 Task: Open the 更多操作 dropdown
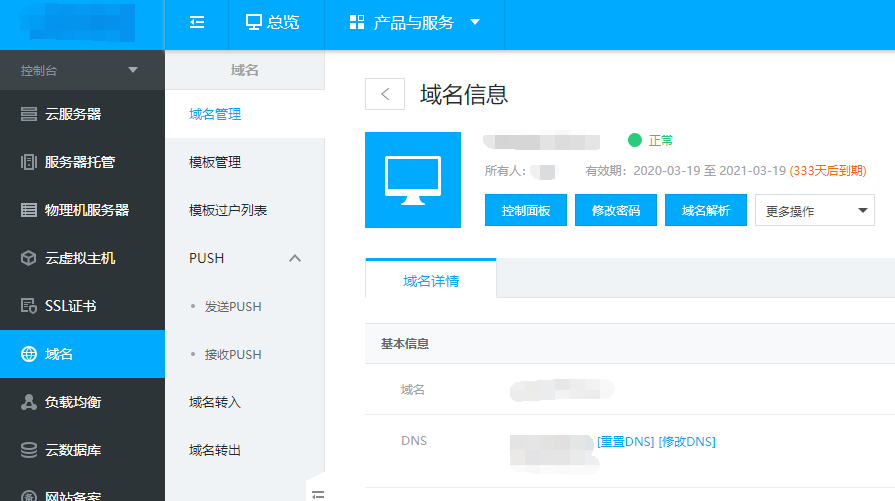[x=814, y=211]
